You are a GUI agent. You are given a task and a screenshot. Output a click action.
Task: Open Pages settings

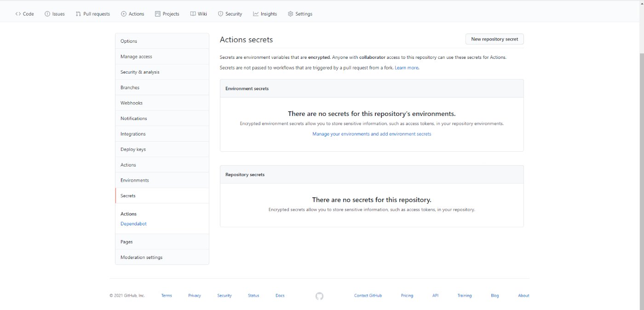pos(162,241)
